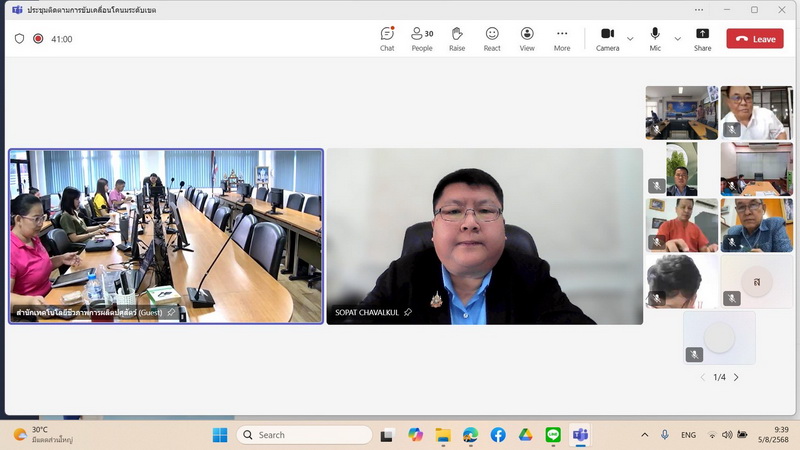This screenshot has height=450, width=800.
Task: Open the View layout options
Action: (x=527, y=38)
